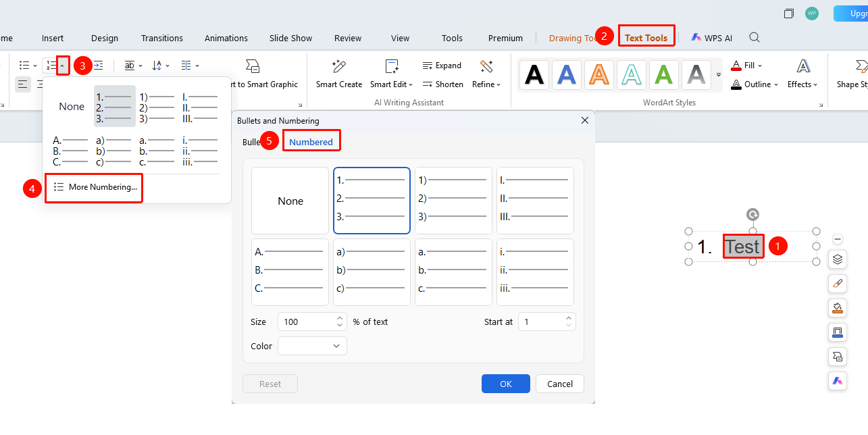Click the WPS AI icon on the floating toolbar
Image resolution: width=868 pixels, height=435 pixels.
pyautogui.click(x=838, y=381)
